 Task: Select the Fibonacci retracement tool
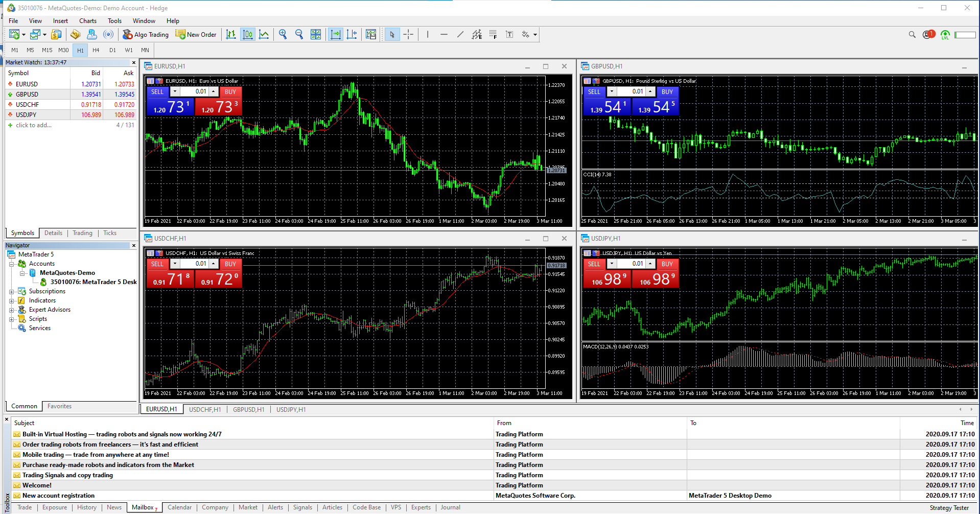click(493, 34)
